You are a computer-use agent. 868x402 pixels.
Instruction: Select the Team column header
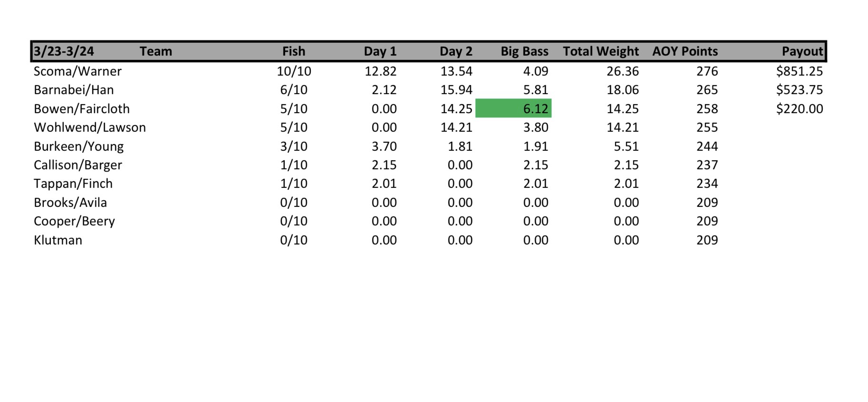tap(155, 51)
